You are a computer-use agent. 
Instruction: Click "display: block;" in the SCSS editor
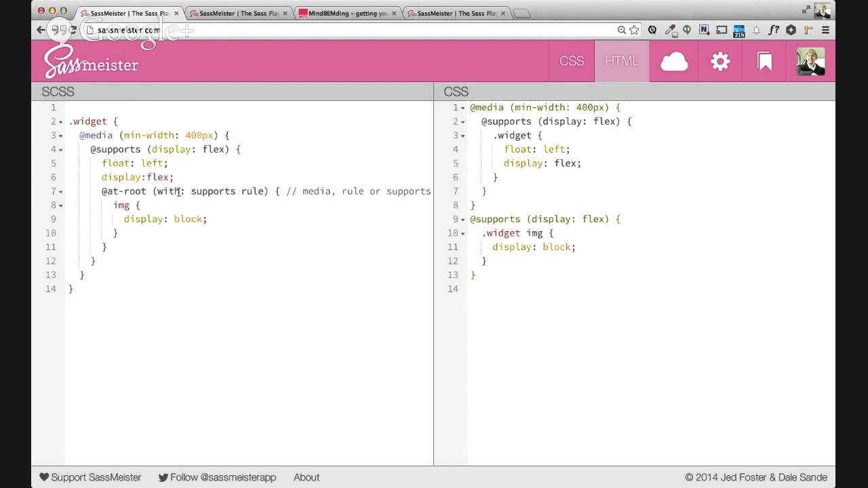(x=165, y=219)
